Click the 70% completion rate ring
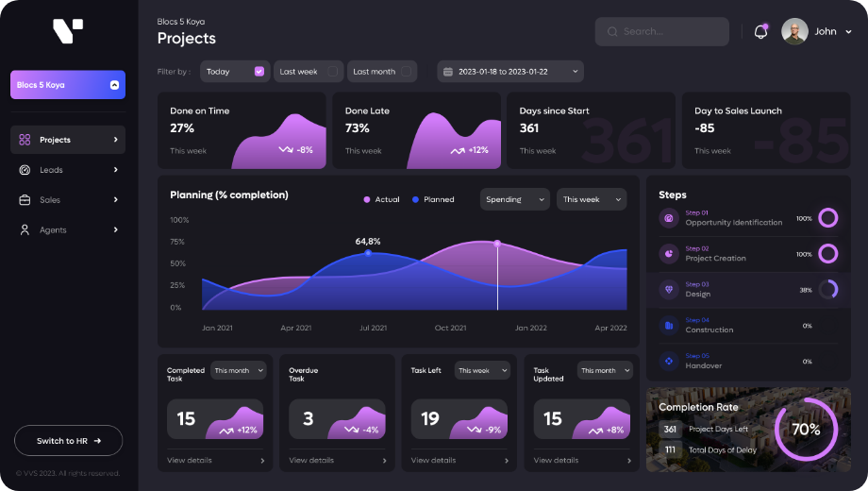Image resolution: width=868 pixels, height=491 pixels. [x=805, y=430]
